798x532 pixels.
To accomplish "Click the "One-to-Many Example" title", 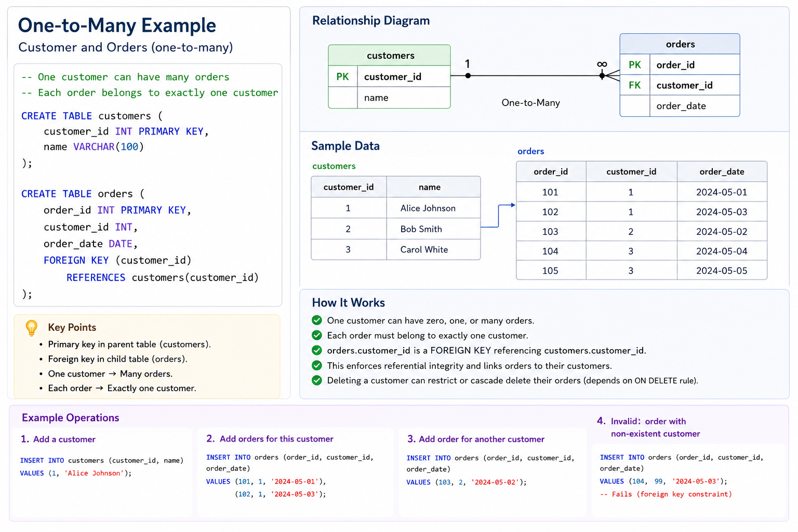I will pyautogui.click(x=117, y=25).
